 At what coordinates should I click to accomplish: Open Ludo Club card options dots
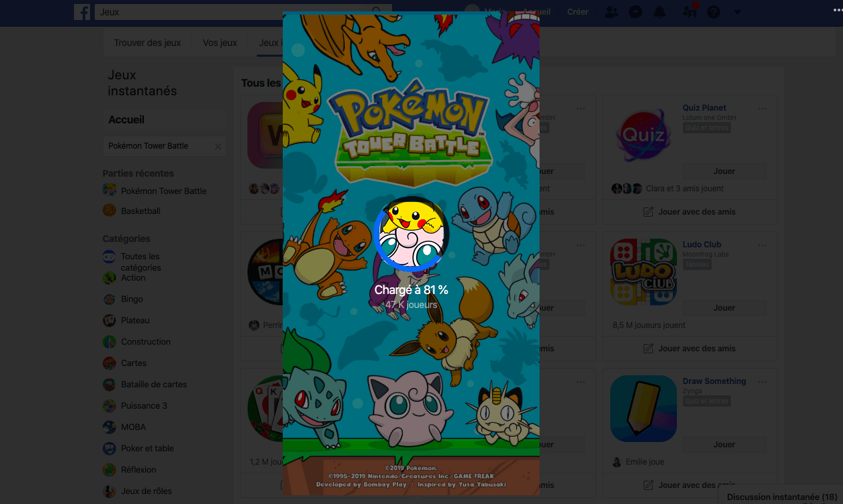coord(762,245)
